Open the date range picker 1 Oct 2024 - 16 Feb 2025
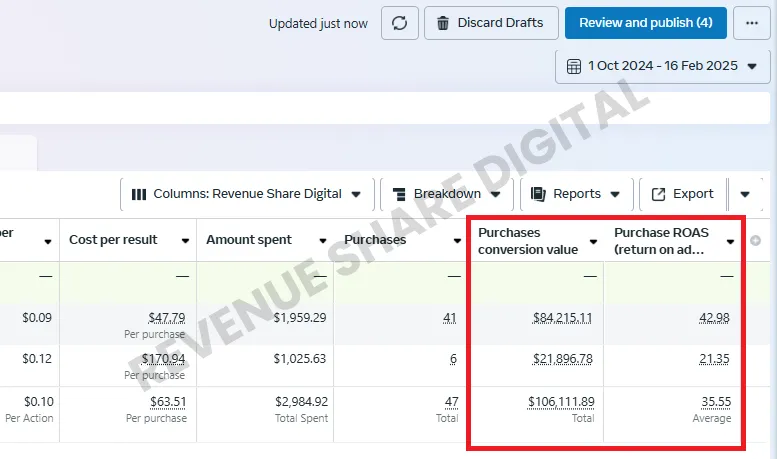777x459 pixels. [x=663, y=66]
